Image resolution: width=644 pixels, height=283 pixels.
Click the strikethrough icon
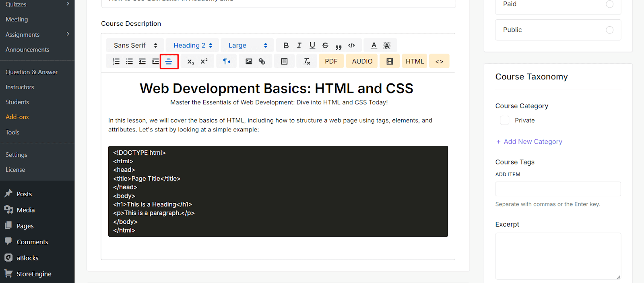point(325,46)
